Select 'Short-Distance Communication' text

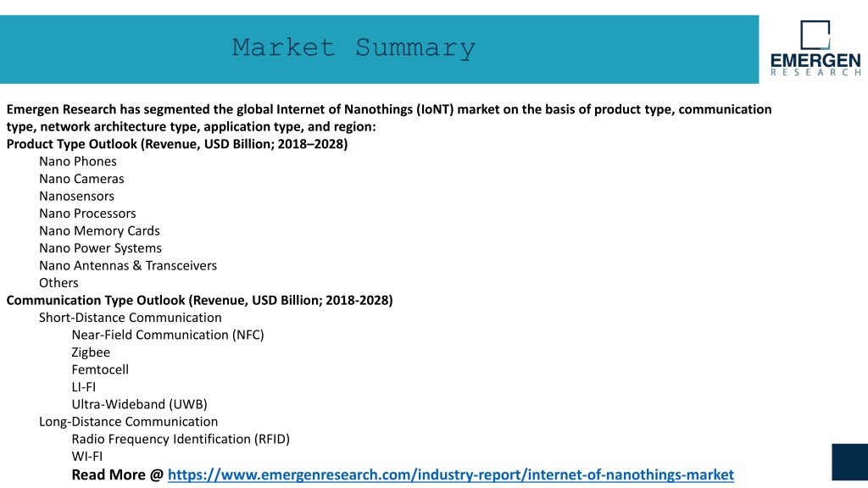[x=130, y=318]
